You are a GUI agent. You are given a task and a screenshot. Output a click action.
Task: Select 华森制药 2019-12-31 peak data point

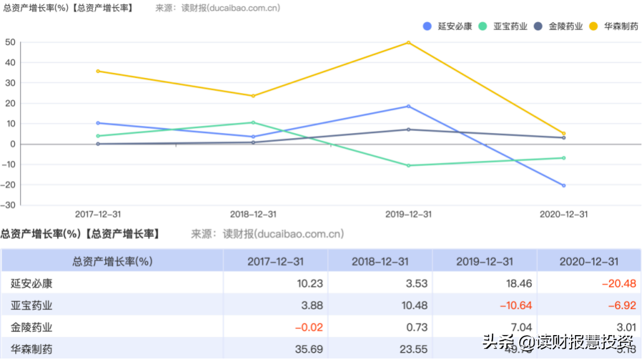click(408, 42)
